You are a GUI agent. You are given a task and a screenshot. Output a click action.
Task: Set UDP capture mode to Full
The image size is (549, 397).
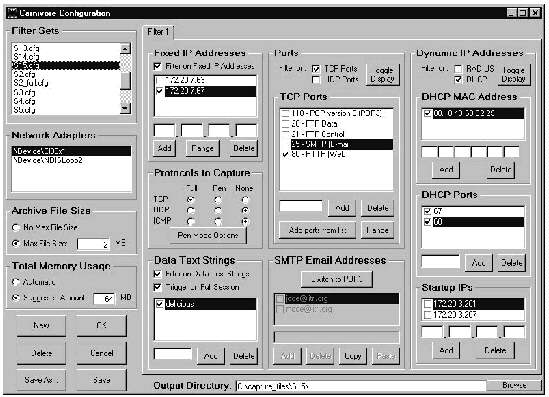(191, 210)
